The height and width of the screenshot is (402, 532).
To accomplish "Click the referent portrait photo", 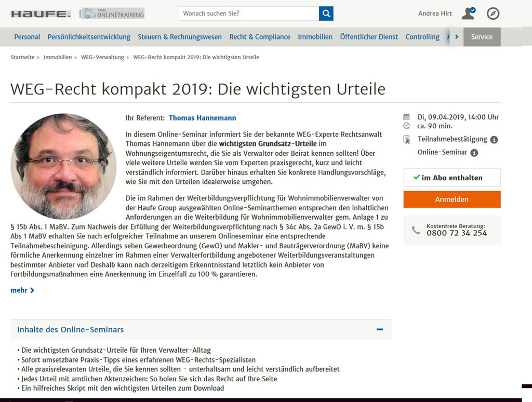I will coord(64,166).
